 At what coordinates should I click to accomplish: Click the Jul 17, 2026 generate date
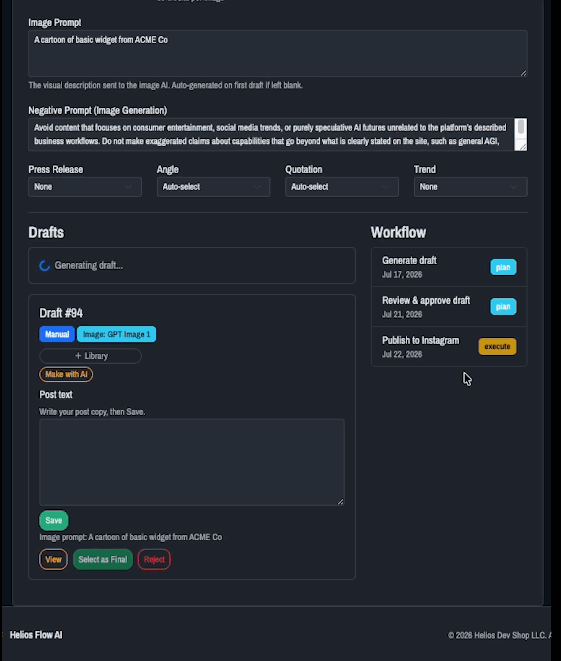point(402,274)
